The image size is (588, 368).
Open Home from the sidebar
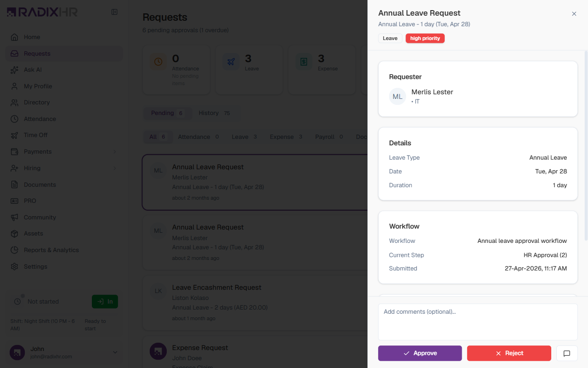64,37
